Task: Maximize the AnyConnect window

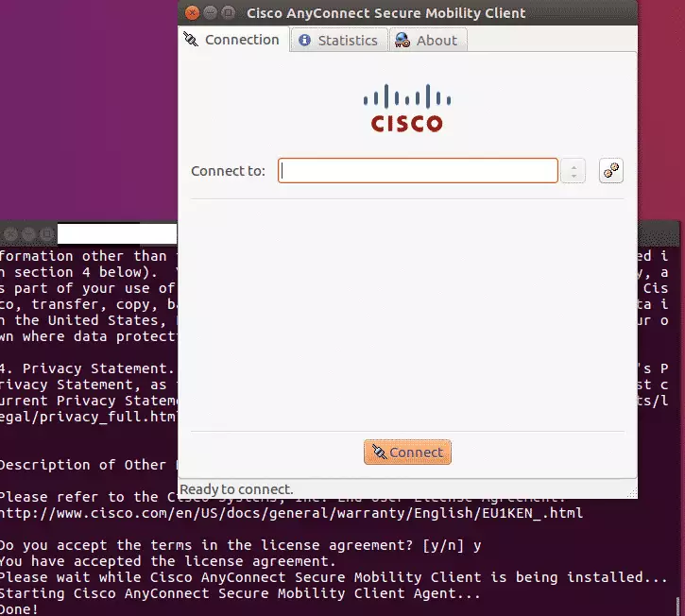Action: [x=228, y=13]
